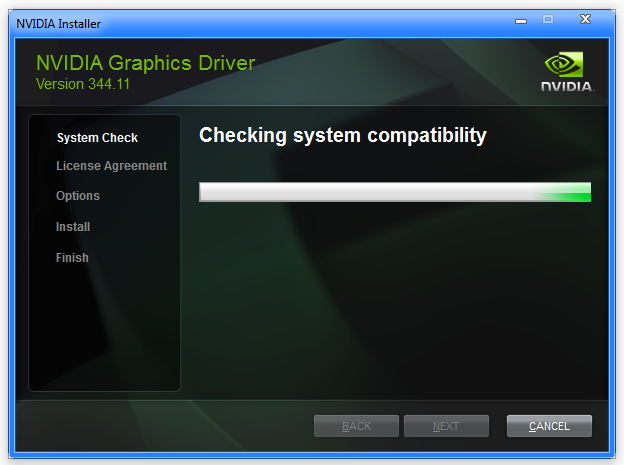Click the 'NVIDIA Graphics Driver' heading

click(145, 63)
